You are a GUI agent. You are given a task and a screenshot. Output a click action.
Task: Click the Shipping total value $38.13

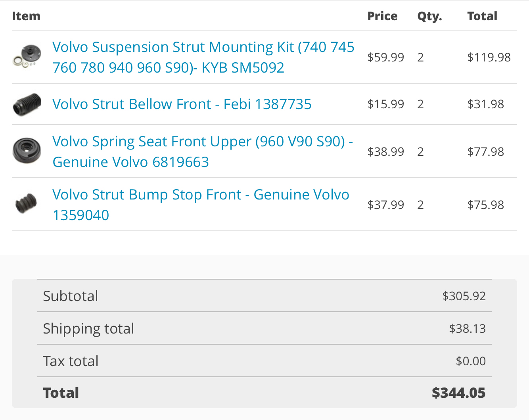coord(467,328)
